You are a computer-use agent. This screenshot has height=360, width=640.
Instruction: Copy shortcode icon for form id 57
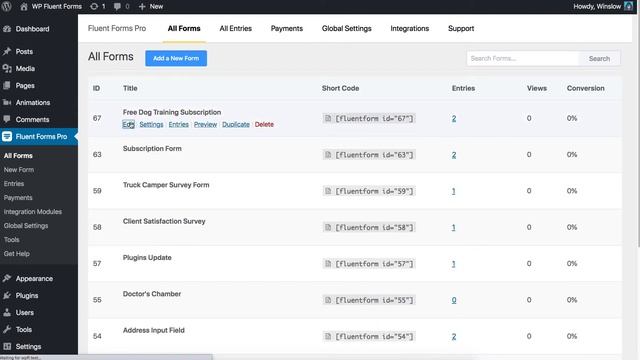point(328,264)
